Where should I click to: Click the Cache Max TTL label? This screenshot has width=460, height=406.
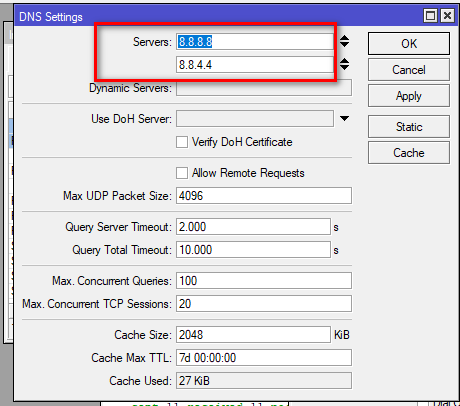click(x=131, y=358)
